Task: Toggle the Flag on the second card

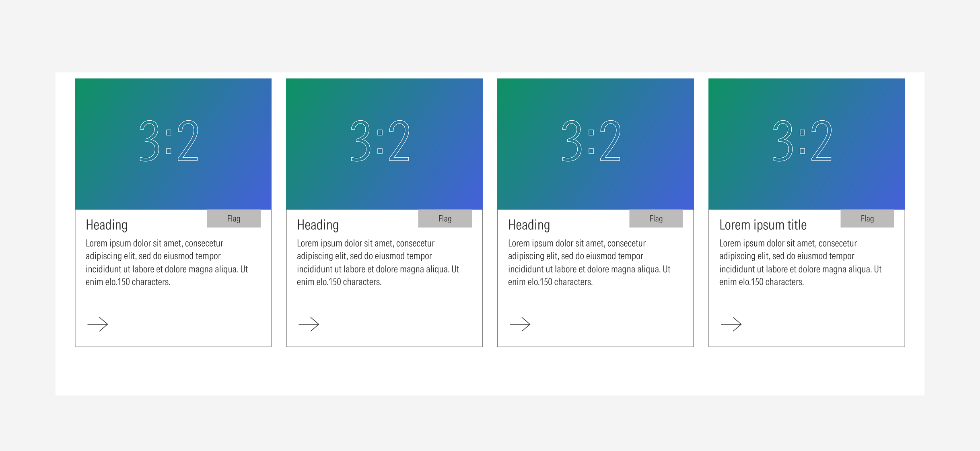Action: (445, 218)
